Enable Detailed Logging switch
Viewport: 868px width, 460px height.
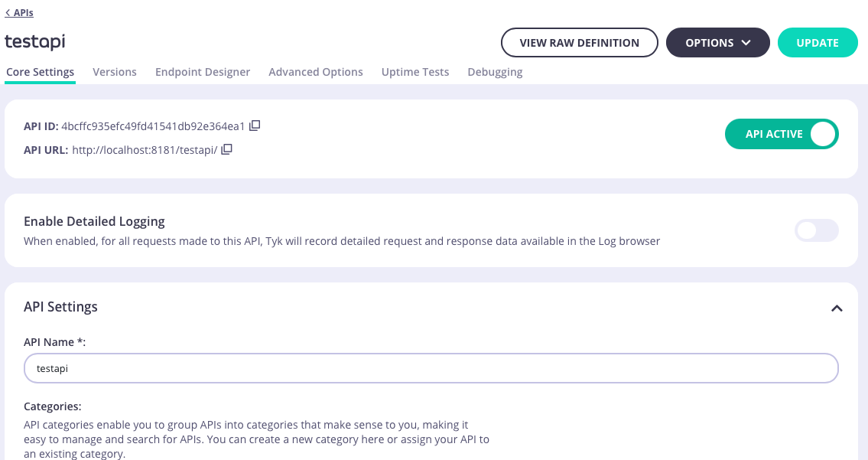[816, 230]
